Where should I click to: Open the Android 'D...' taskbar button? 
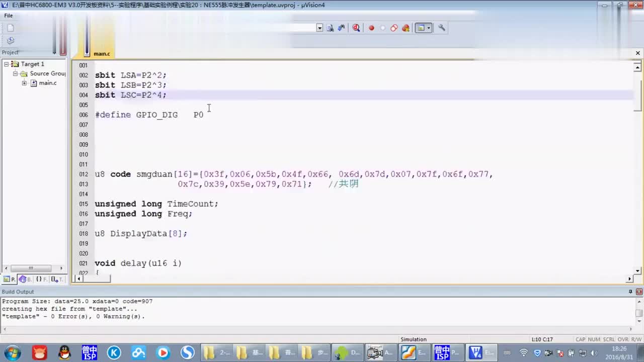coord(348,353)
